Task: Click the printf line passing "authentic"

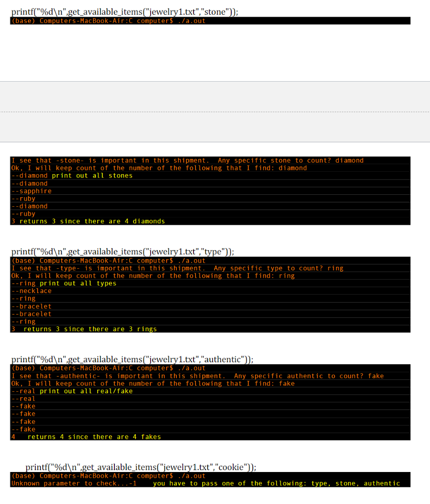Action: point(133,359)
